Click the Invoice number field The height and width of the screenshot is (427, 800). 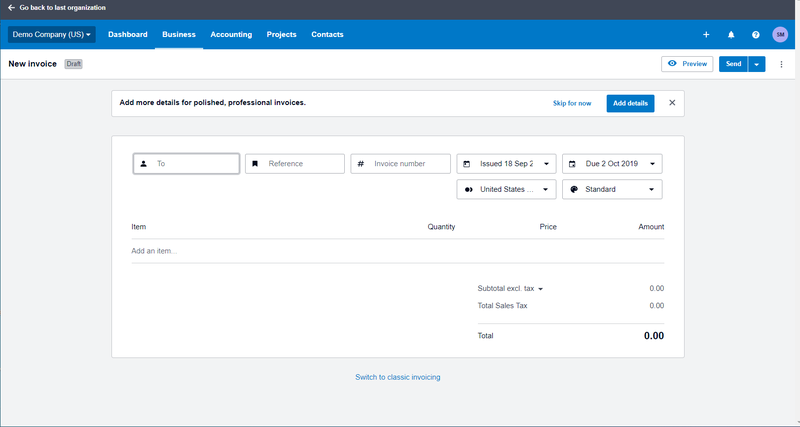point(401,164)
